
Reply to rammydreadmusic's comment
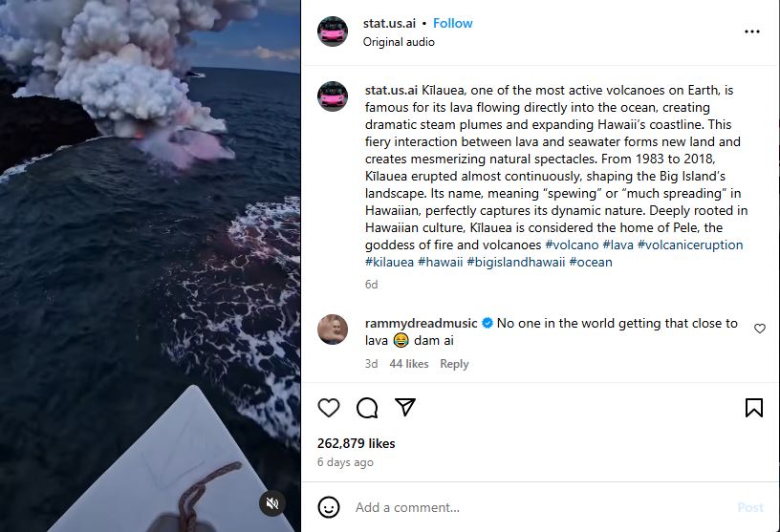454,364
